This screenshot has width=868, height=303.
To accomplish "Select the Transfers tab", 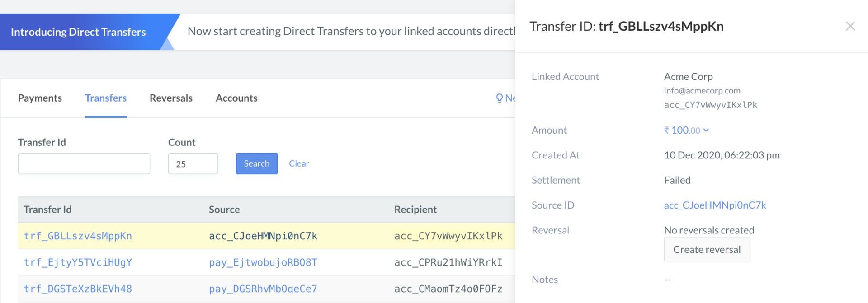I will click(x=106, y=98).
